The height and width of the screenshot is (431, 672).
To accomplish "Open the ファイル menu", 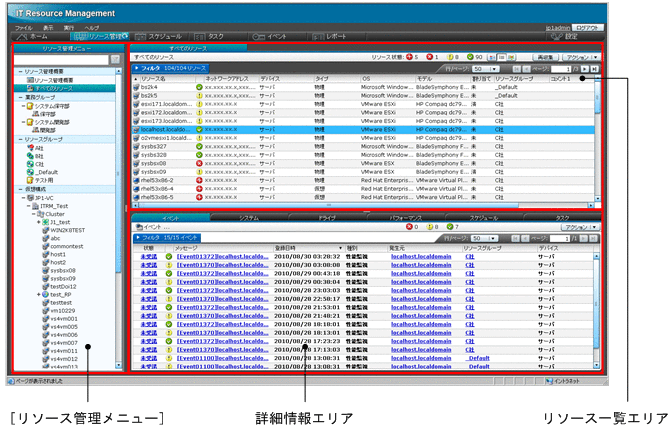I will (x=24, y=28).
